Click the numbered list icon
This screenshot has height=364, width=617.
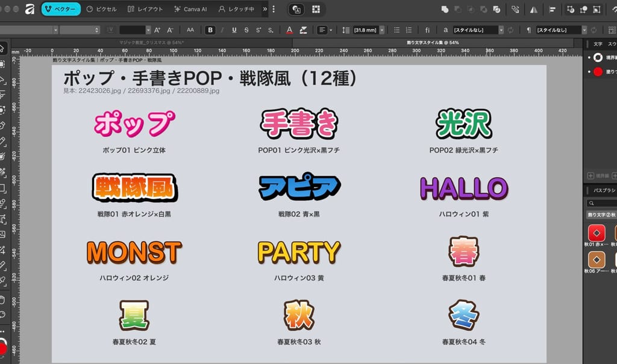409,30
